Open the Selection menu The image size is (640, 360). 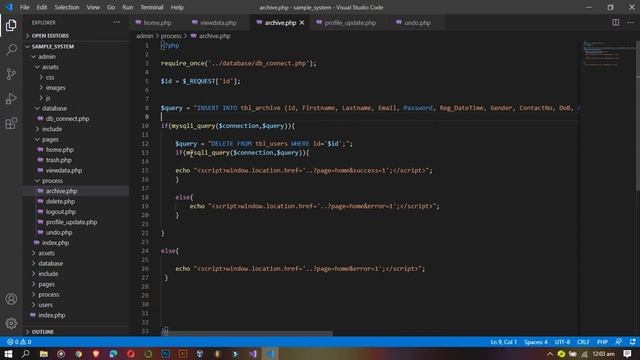[x=67, y=7]
